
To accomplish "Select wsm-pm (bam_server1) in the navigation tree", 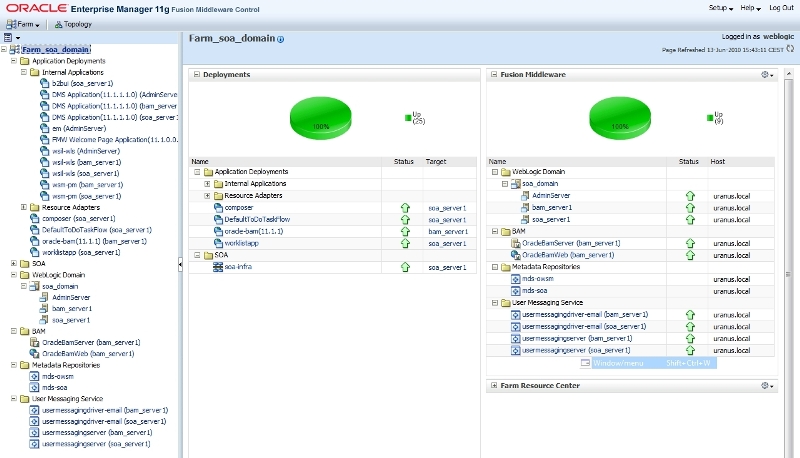I will click(x=87, y=185).
